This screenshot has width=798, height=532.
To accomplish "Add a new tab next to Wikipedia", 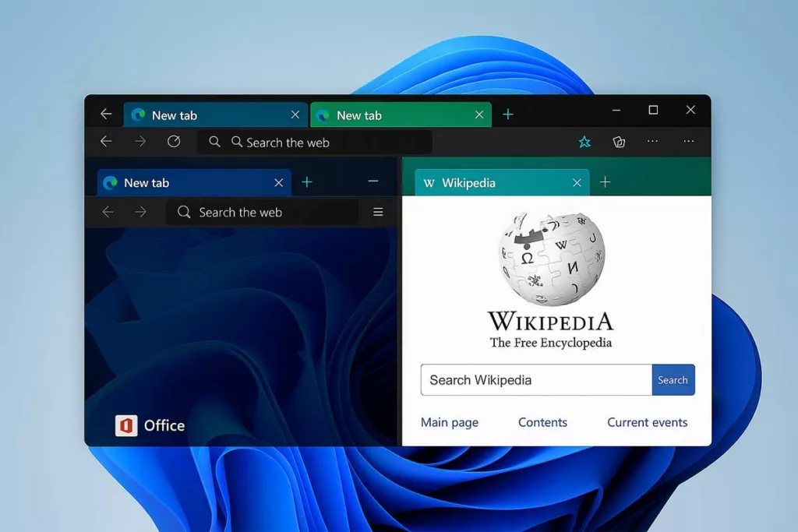I will pyautogui.click(x=605, y=182).
